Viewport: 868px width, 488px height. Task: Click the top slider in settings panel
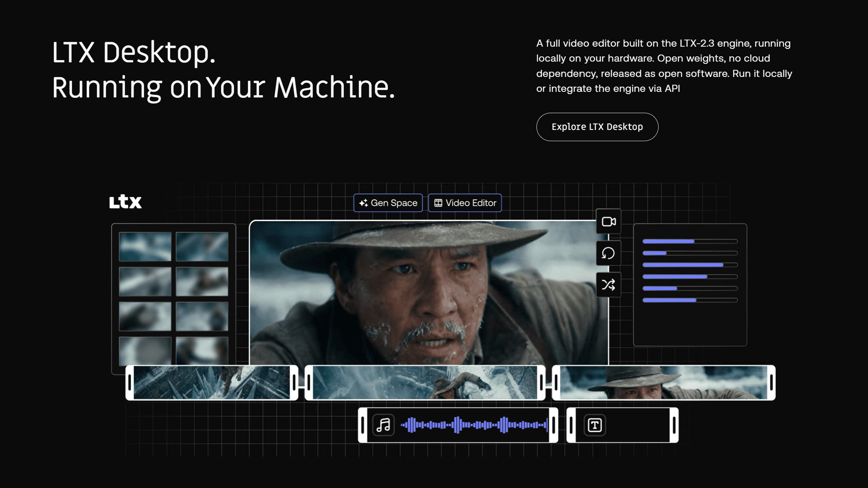tap(690, 242)
